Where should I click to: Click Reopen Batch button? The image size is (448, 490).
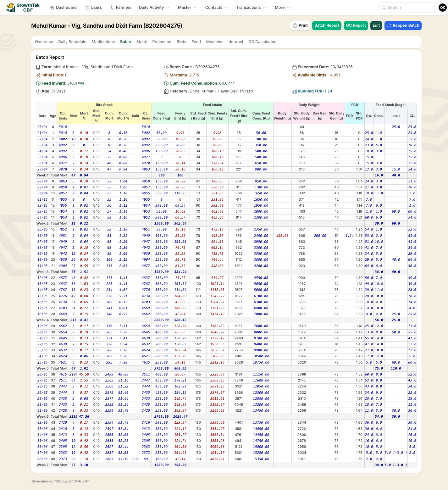pos(403,25)
